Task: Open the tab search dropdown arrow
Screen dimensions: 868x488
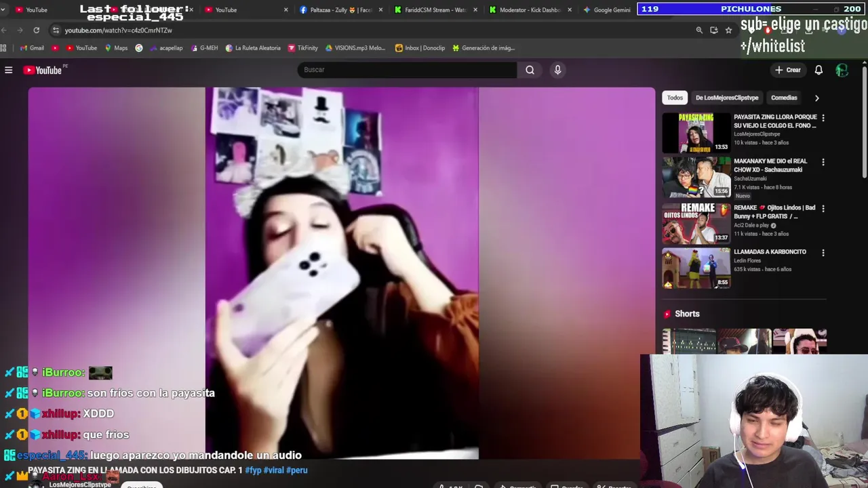Action: tap(3, 9)
